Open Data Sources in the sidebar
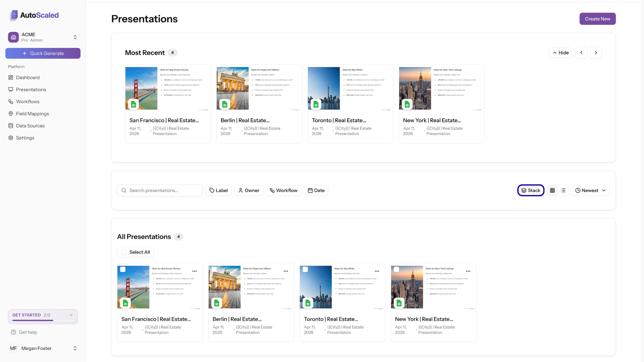644x362 pixels. click(30, 126)
